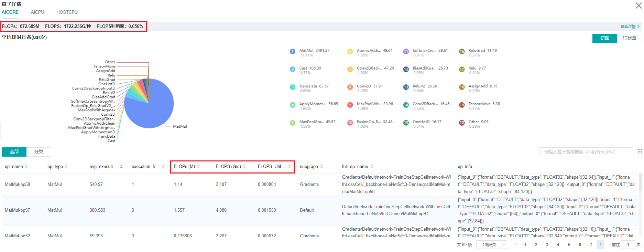Sort the op_type column
The image size is (644, 252).
tap(66, 167)
